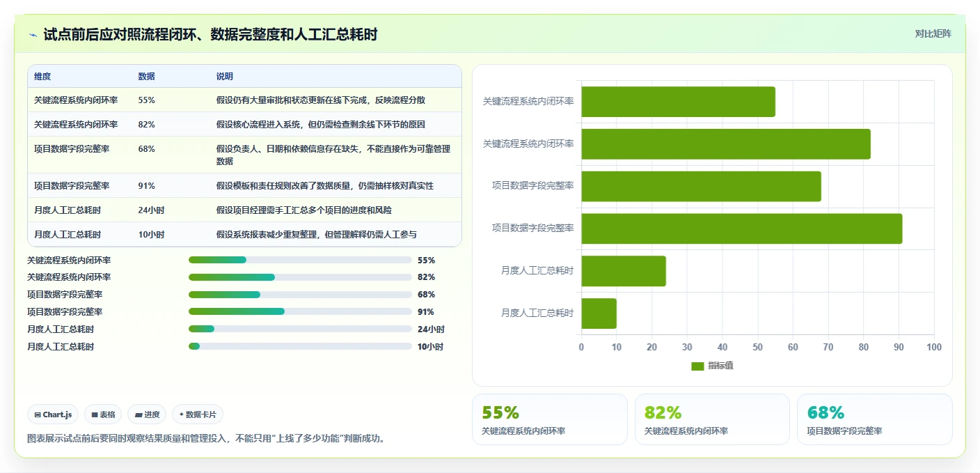Click the progress bar showing 24小时
The image size is (980, 473).
point(300,329)
